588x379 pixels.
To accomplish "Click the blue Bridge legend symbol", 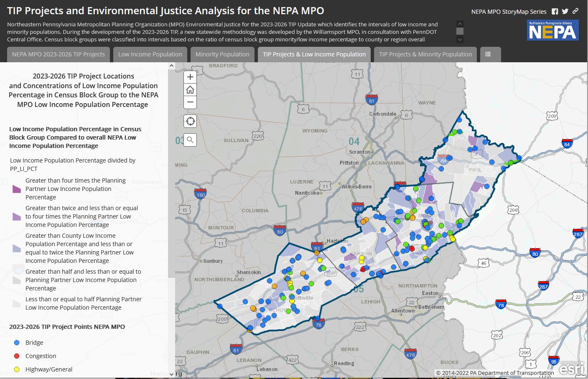I will (x=17, y=343).
